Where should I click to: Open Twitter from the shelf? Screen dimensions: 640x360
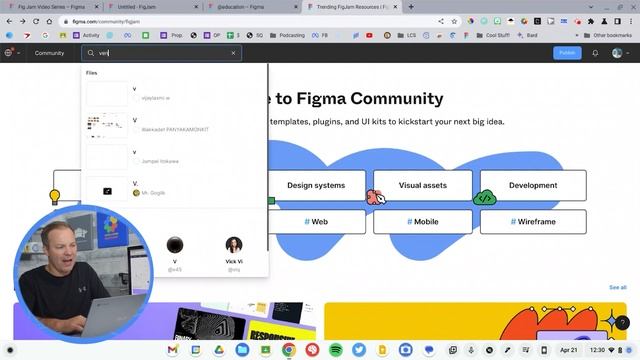pyautogui.click(x=359, y=350)
